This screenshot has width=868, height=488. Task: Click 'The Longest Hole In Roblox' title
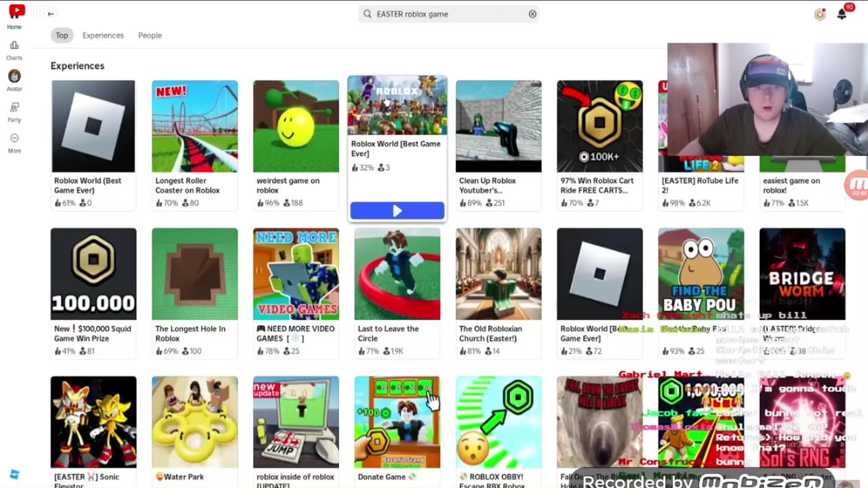pos(191,333)
